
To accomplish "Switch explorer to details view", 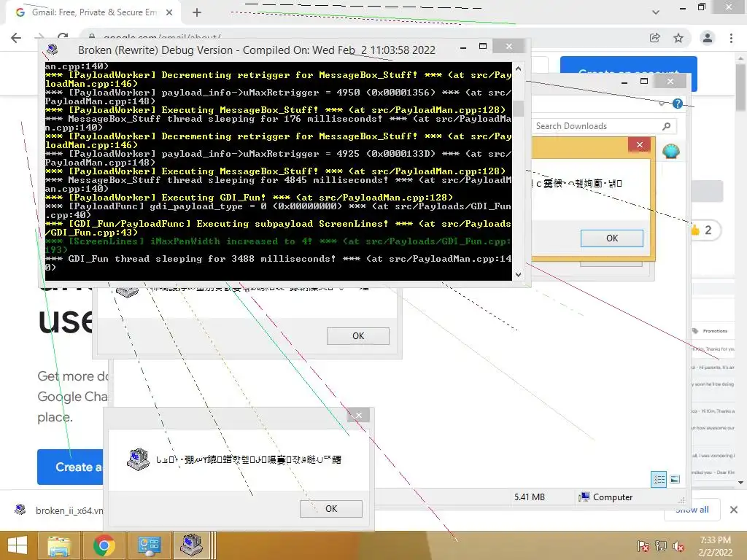I will pos(659,479).
